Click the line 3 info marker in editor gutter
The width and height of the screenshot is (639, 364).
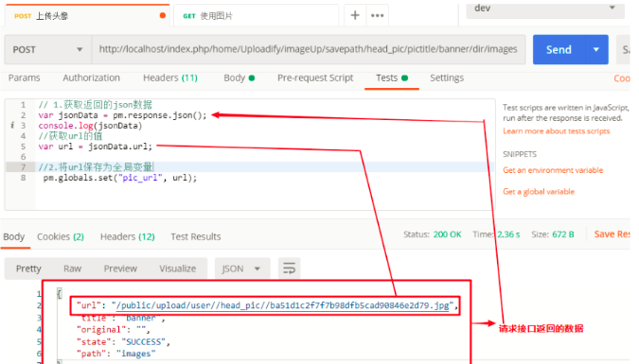click(x=12, y=126)
